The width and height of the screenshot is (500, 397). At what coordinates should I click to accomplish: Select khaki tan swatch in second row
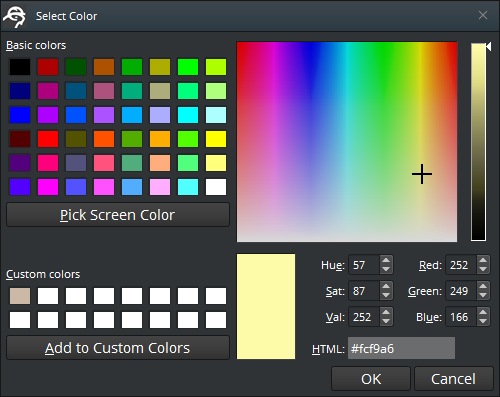[160, 91]
